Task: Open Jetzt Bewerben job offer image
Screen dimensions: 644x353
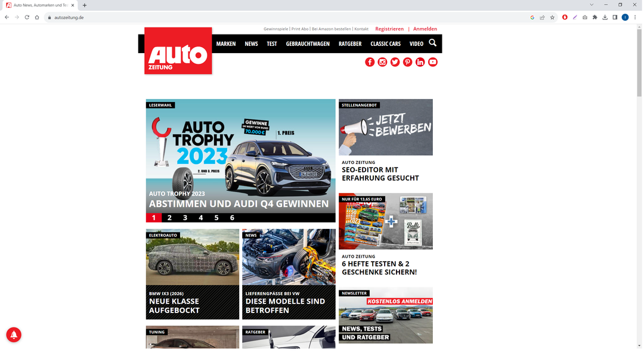Action: (386, 128)
